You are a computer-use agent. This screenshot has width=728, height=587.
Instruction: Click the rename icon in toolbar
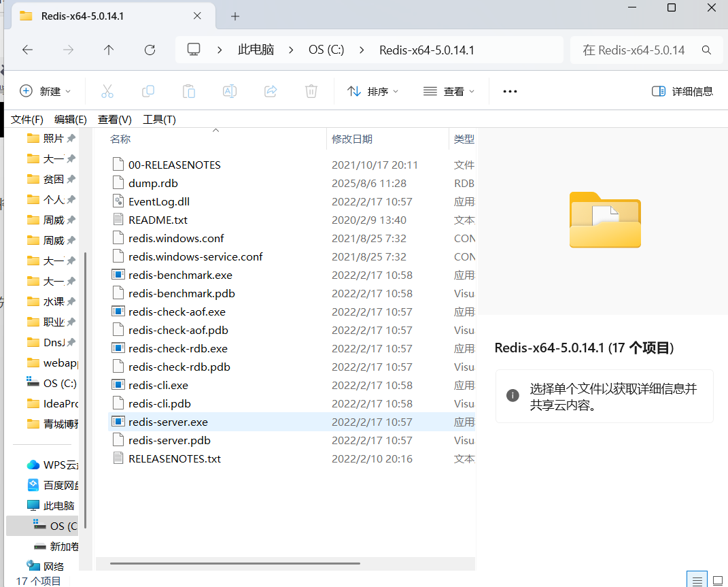click(x=230, y=91)
